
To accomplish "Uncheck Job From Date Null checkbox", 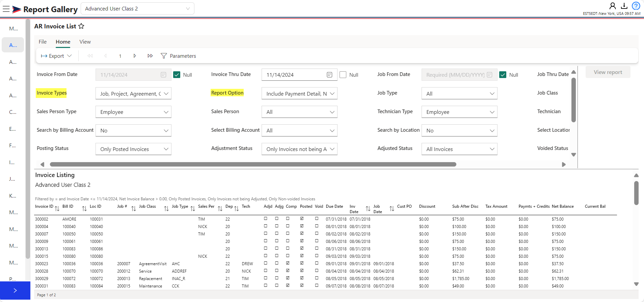I will coord(503,75).
